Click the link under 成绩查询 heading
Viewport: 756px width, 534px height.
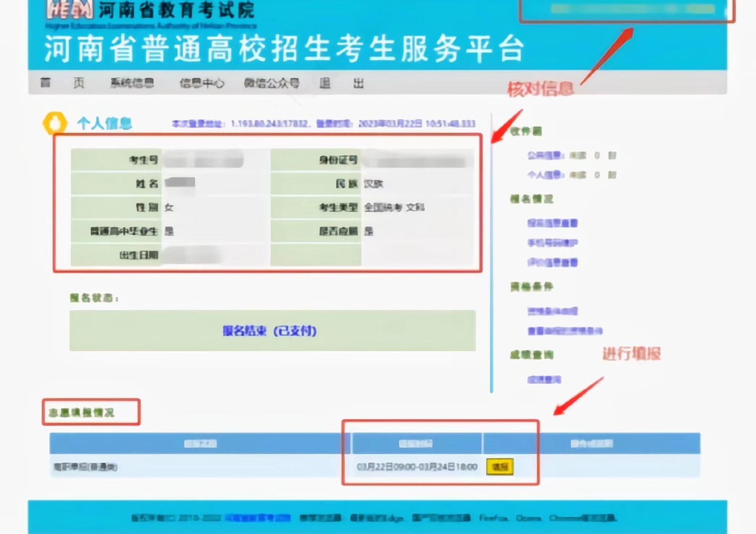pos(544,380)
